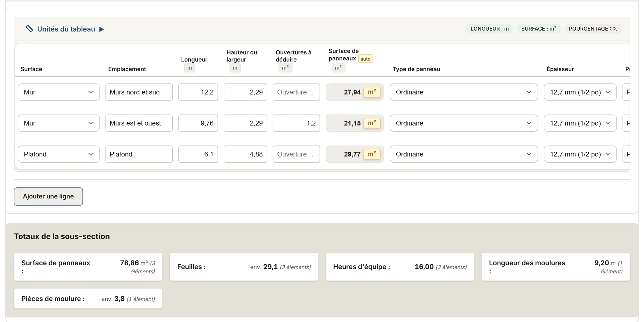Click the Longueur des moulures total of 9,20 m

click(556, 267)
